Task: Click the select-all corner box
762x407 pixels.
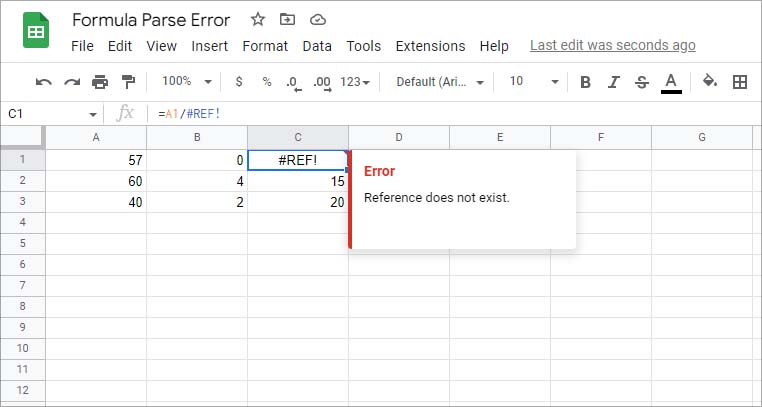Action: [x=23, y=137]
